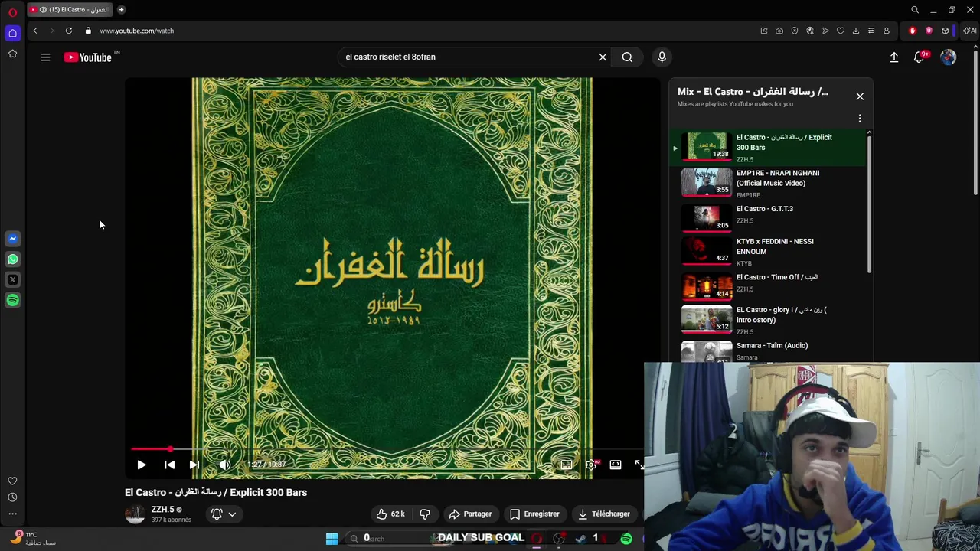
Task: Open the account avatar menu
Action: point(949,57)
